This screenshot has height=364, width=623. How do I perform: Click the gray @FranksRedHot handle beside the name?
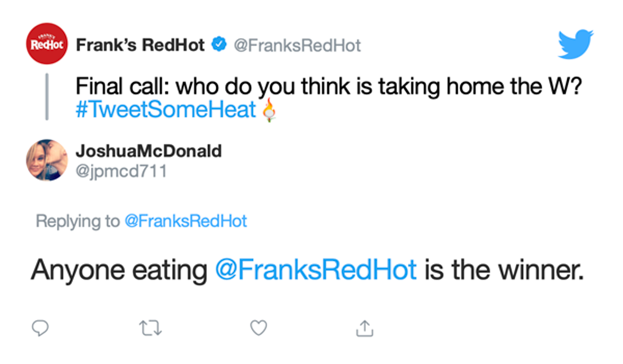coord(297,46)
